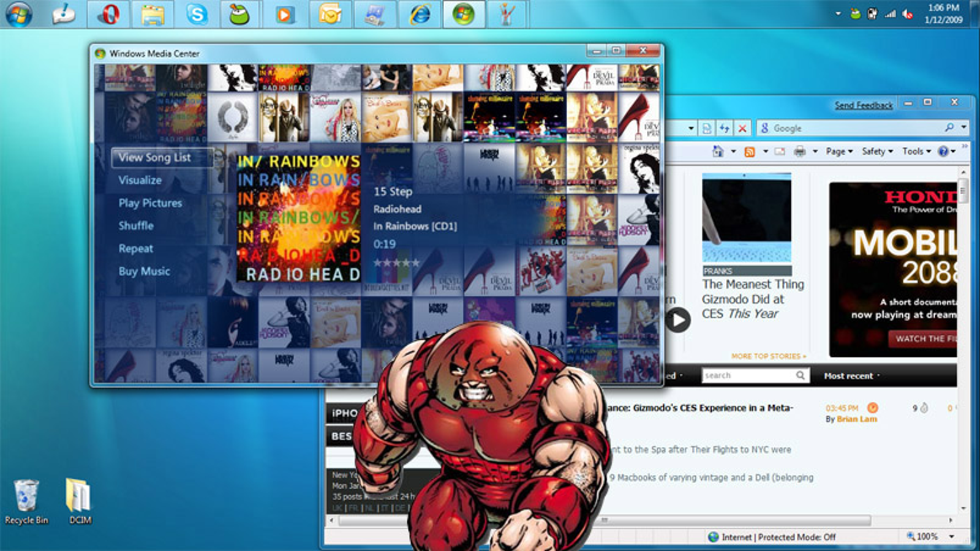Open the green monster app taskbar icon
This screenshot has height=551, width=980.
click(239, 13)
